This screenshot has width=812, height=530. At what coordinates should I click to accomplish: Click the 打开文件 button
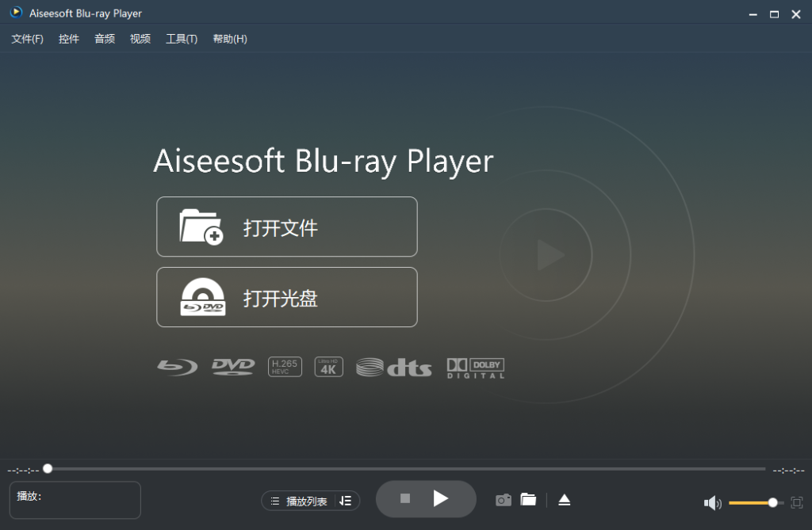pyautogui.click(x=287, y=227)
